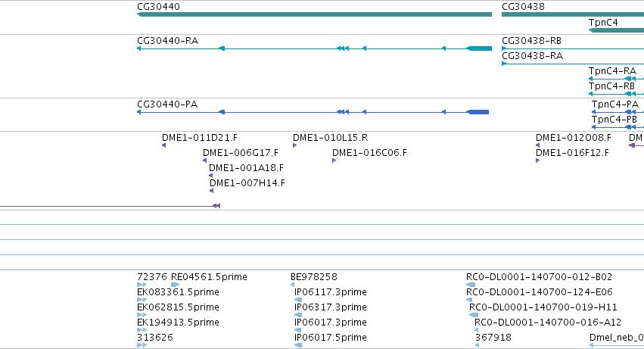Click the CG30440 teal gene bar
The image size is (644, 349).
click(x=314, y=14)
